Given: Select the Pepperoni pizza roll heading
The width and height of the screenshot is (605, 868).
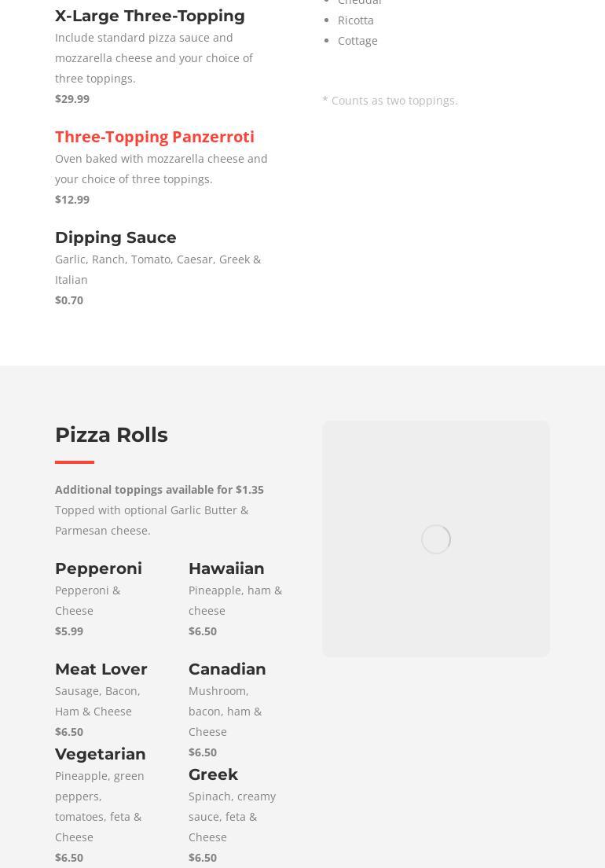Looking at the screenshot, I should point(98,568).
